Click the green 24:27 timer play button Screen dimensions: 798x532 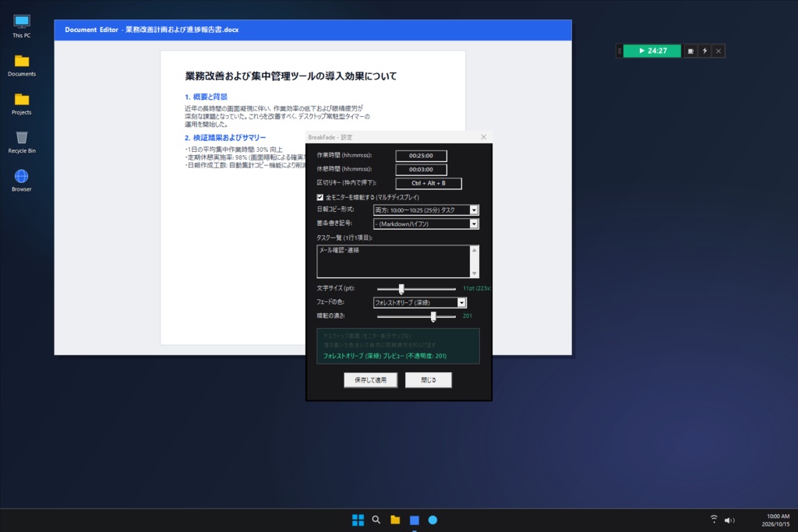(x=652, y=51)
